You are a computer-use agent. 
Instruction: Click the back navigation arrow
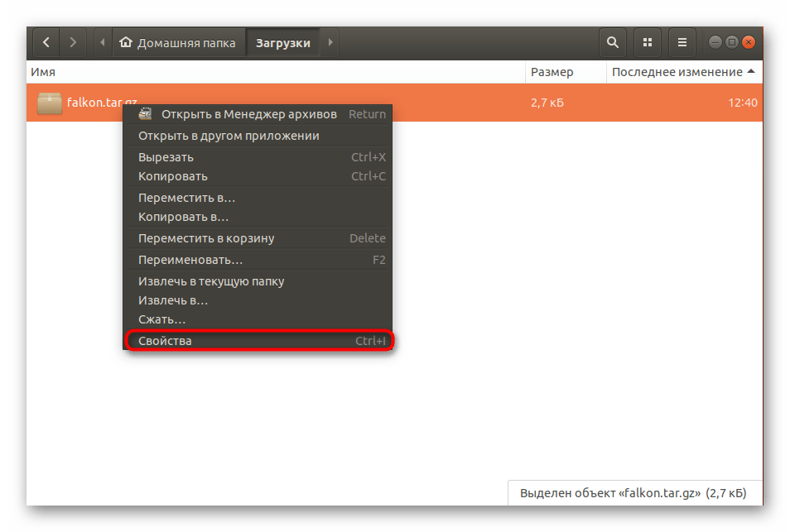point(46,42)
